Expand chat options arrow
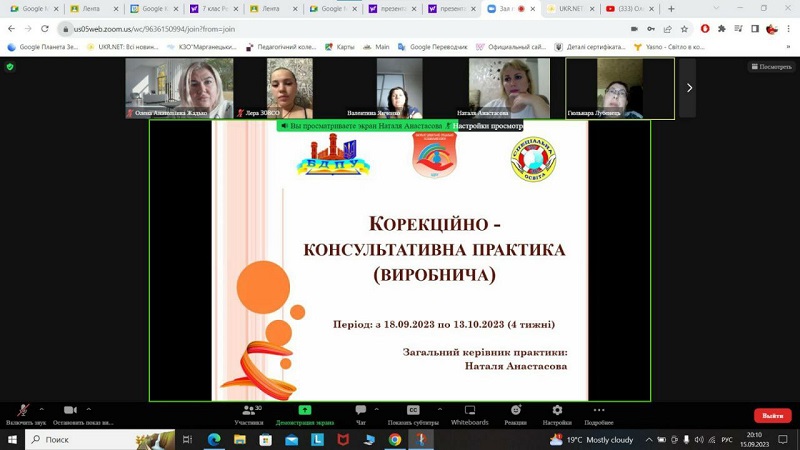The width and height of the screenshot is (800, 450). [377, 409]
